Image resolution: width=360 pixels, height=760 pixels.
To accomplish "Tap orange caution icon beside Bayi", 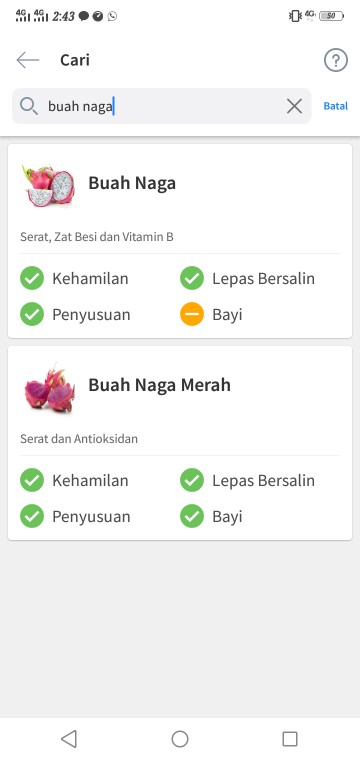I will (192, 314).
